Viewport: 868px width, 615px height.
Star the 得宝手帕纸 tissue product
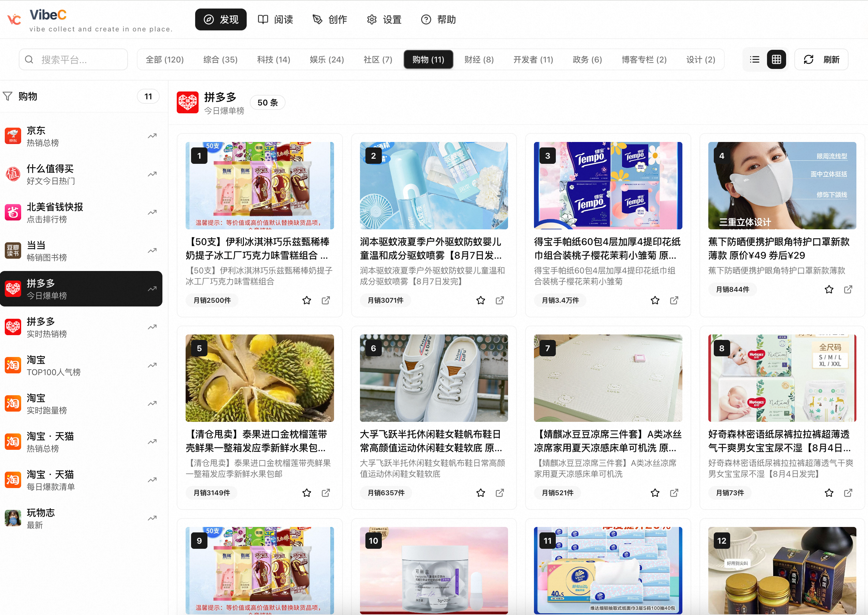pyautogui.click(x=655, y=300)
